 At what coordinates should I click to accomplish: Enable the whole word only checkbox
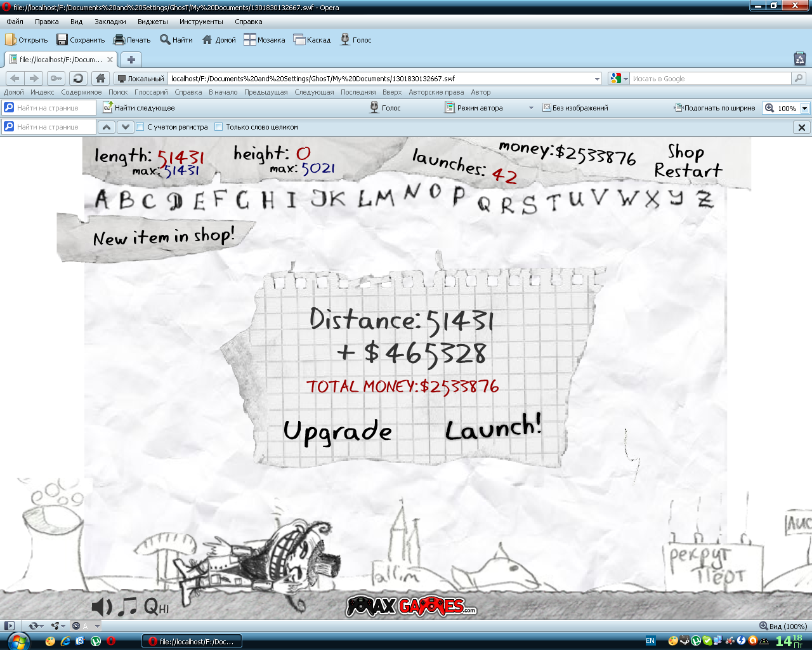click(x=219, y=127)
